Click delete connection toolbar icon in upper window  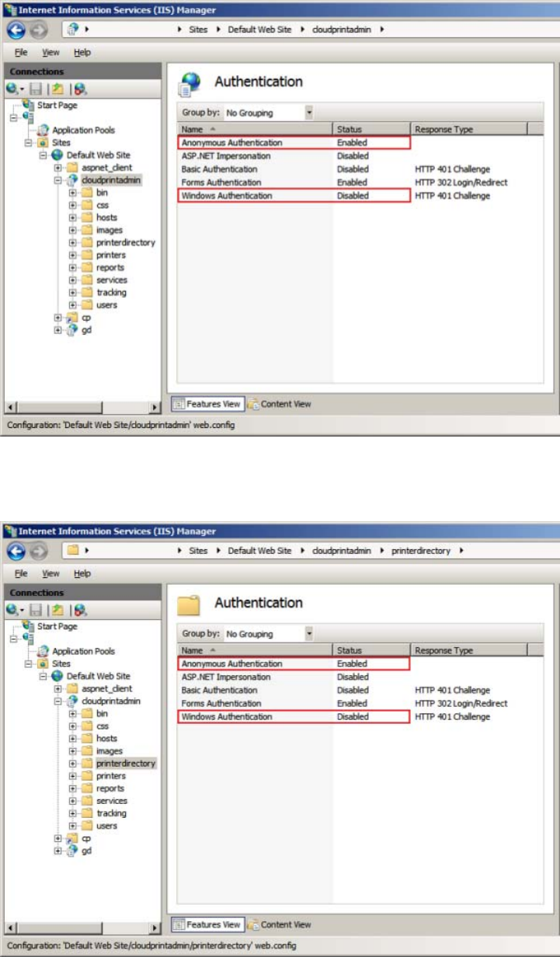81,89
